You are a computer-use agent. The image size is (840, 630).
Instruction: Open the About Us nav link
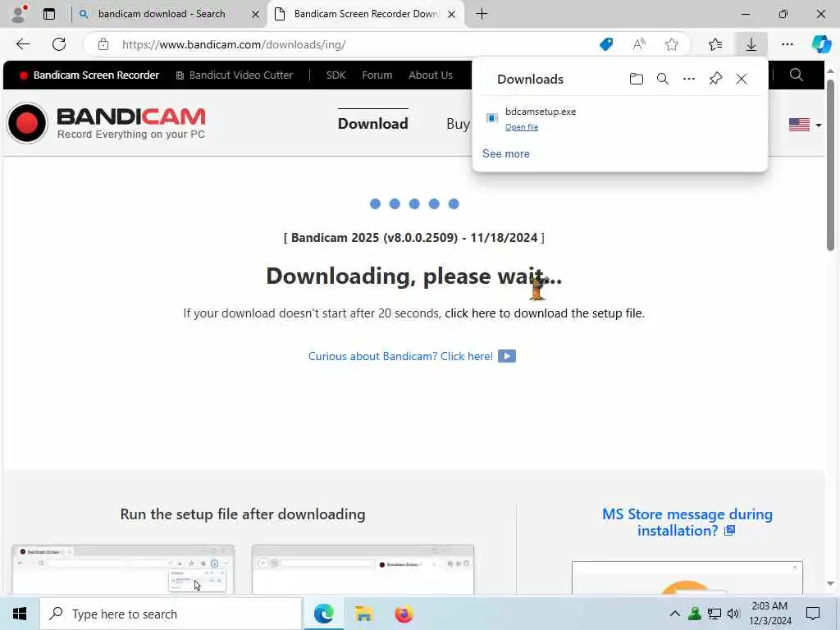click(431, 75)
